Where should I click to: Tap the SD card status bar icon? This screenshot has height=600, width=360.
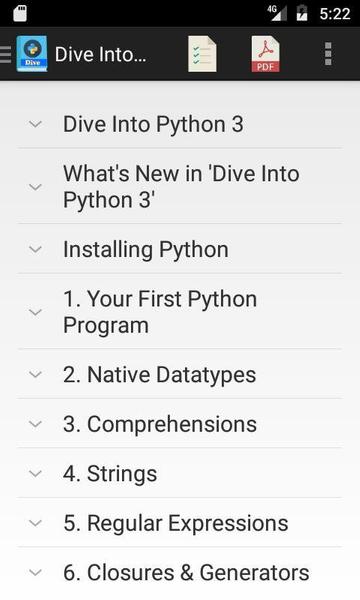pyautogui.click(x=20, y=14)
